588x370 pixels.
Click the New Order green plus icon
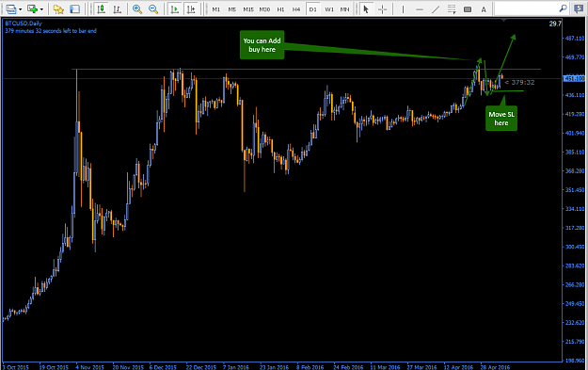pos(33,9)
